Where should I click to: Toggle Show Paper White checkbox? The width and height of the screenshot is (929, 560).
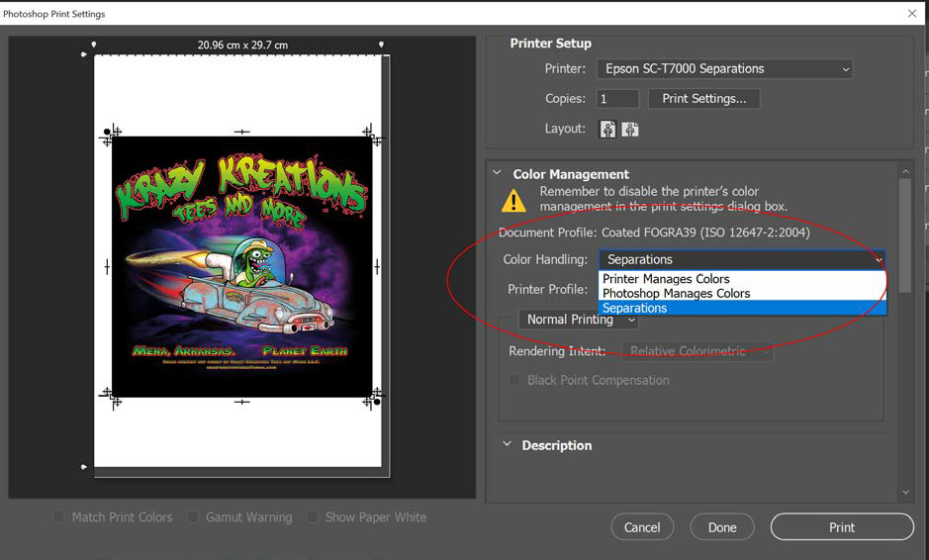pyautogui.click(x=313, y=516)
